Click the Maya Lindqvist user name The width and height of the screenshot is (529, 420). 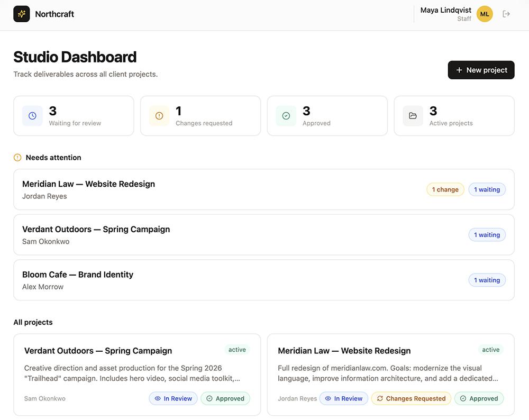[x=445, y=10]
